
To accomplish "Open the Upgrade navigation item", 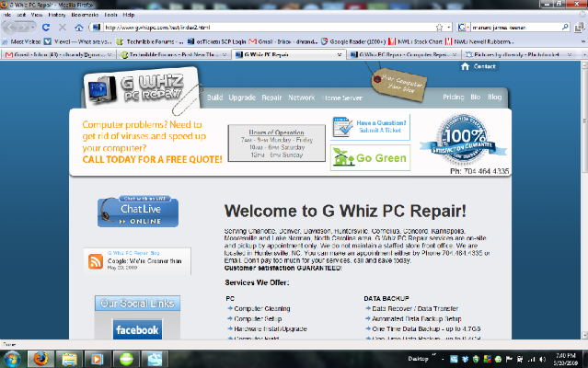I will coord(242,98).
